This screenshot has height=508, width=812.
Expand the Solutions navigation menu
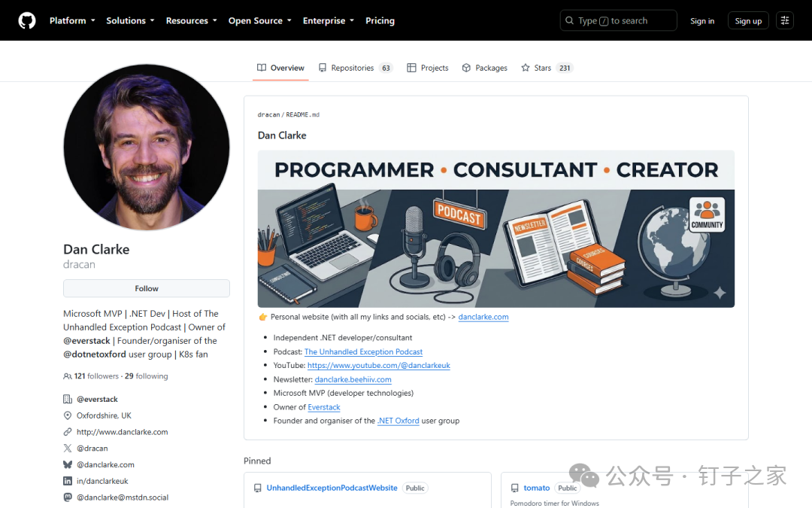coord(130,21)
